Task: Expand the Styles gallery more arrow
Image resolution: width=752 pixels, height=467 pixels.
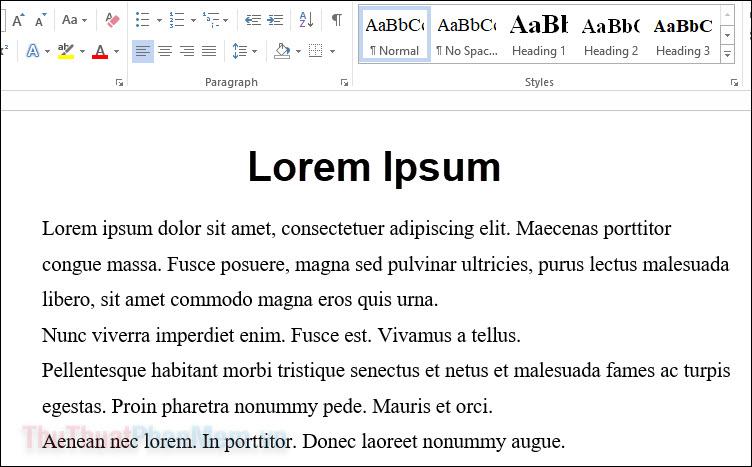Action: point(727,55)
